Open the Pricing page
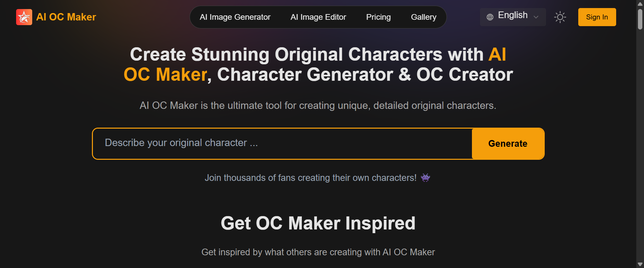The width and height of the screenshot is (644, 268). click(x=378, y=17)
